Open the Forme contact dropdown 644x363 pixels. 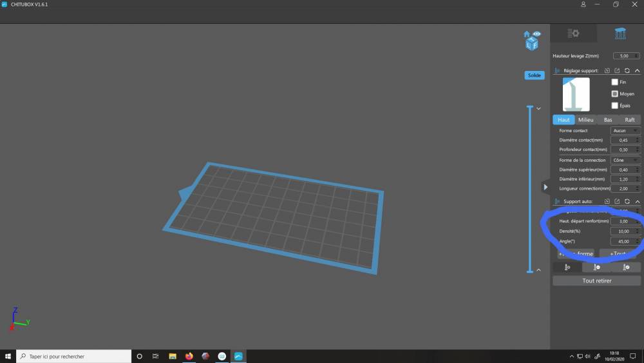click(625, 131)
